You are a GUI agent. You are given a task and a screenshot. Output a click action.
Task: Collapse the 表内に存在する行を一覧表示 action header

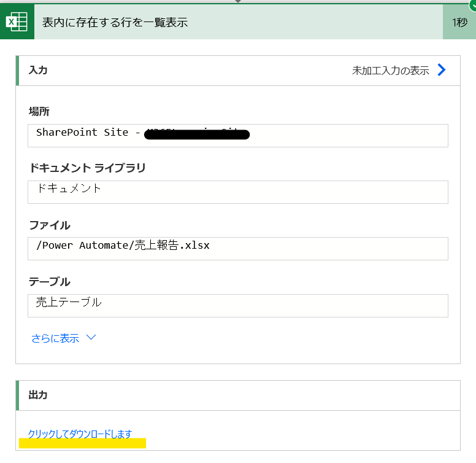click(238, 22)
